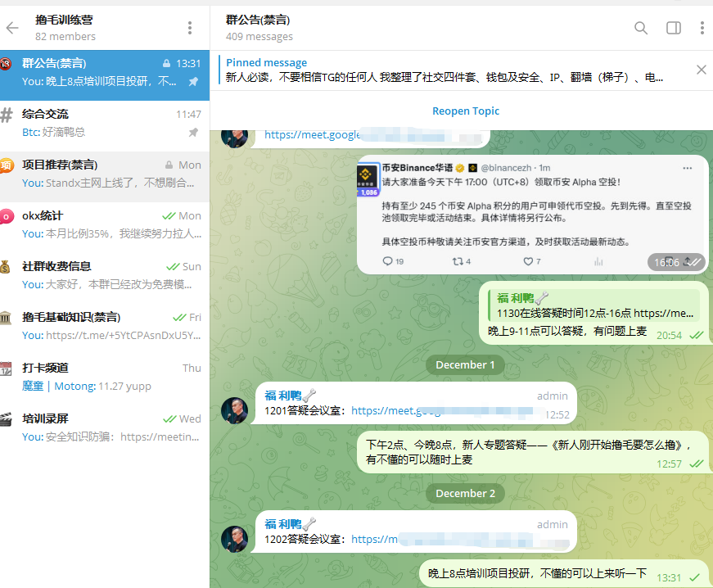
Task: Open the left panel three-dot menu
Action: point(190,27)
